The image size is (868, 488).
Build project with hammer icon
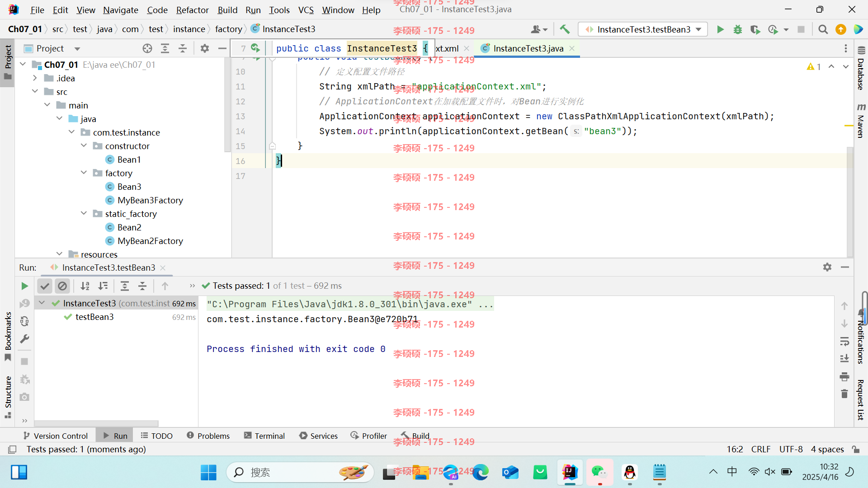(x=565, y=29)
